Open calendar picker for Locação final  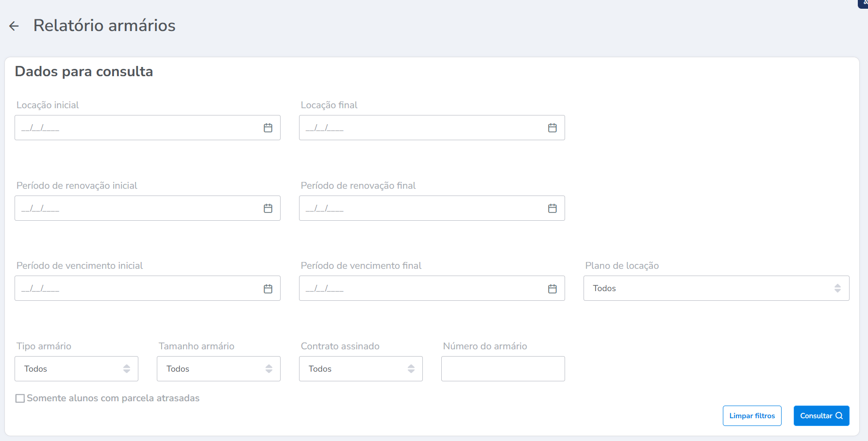552,128
